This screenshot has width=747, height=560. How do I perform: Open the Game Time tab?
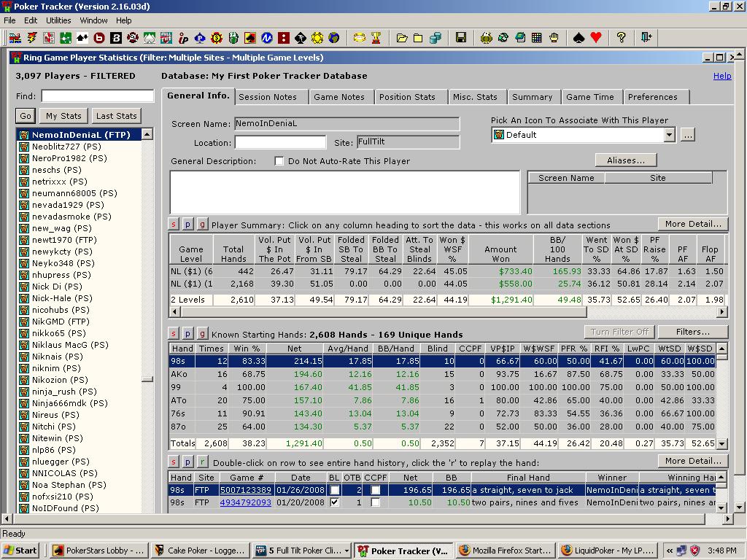click(x=589, y=97)
